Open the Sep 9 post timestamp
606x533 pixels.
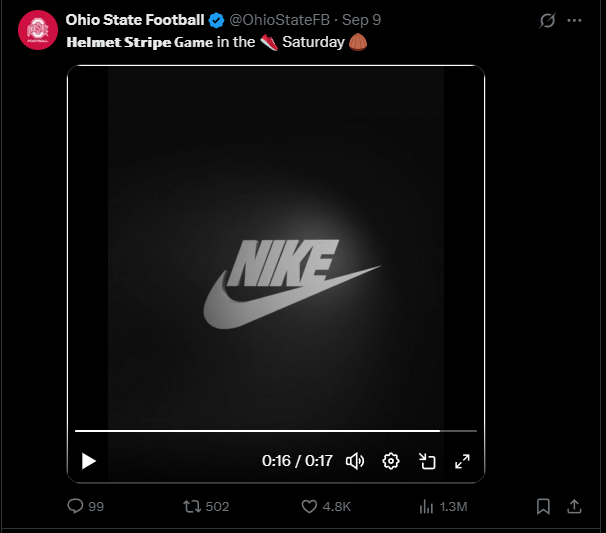pyautogui.click(x=361, y=20)
